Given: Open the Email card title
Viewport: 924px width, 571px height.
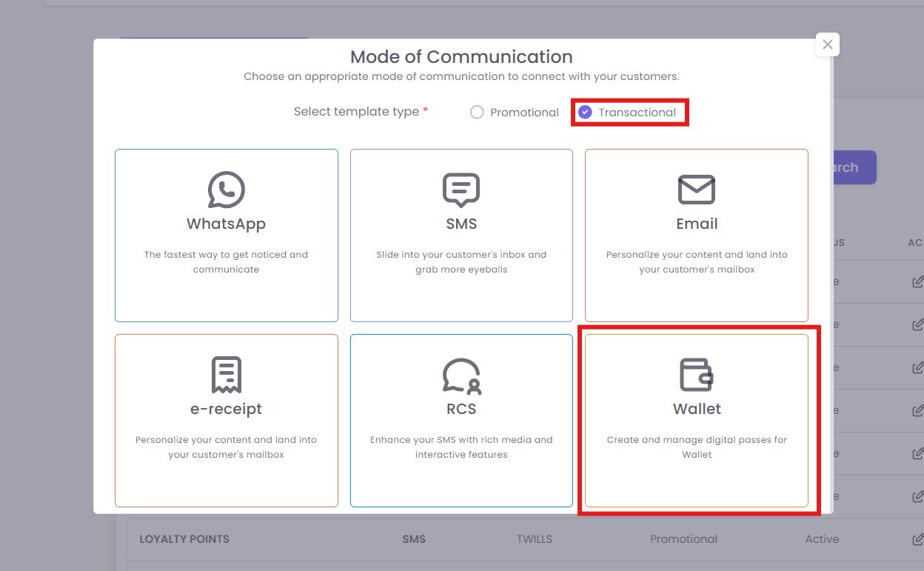Looking at the screenshot, I should click(696, 224).
